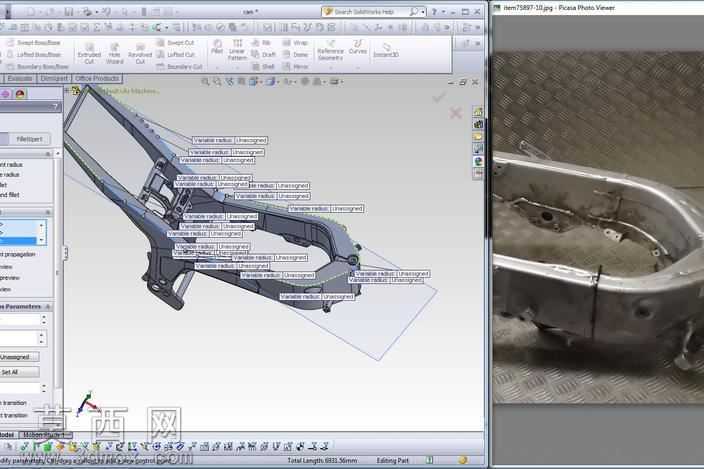Choose the Draft feature tool
The image size is (704, 469).
(263, 54)
